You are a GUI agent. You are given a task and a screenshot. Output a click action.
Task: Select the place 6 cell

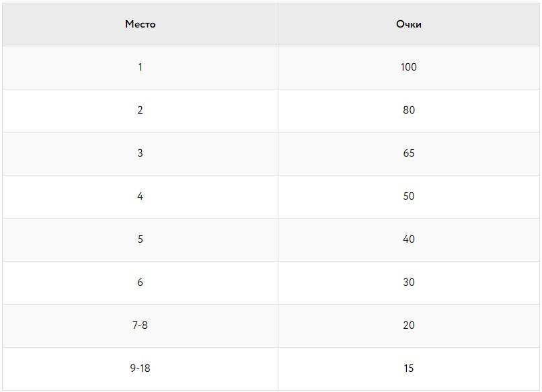pos(140,282)
